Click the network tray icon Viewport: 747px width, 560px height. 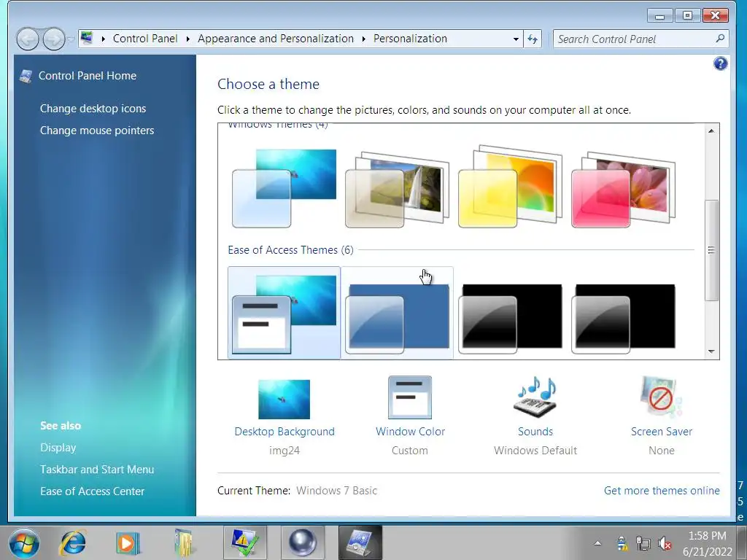click(x=643, y=543)
